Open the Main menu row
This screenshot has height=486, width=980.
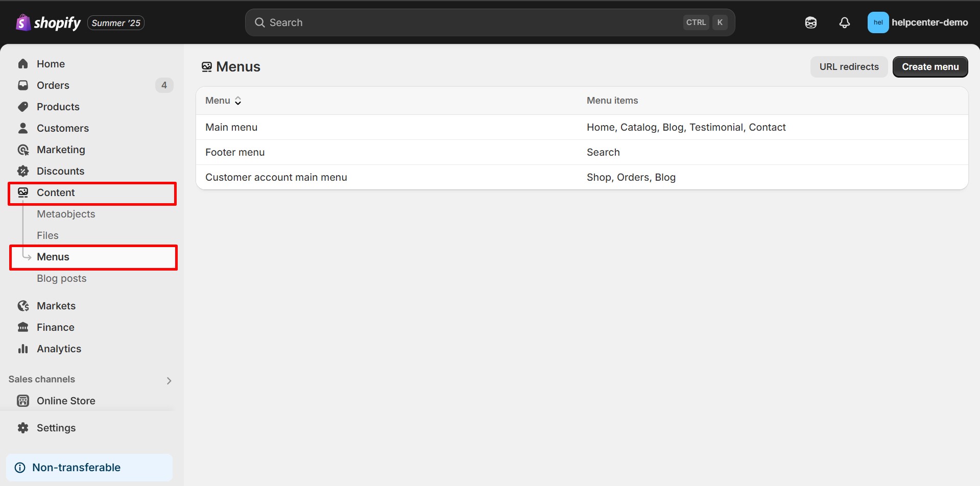[x=231, y=127]
